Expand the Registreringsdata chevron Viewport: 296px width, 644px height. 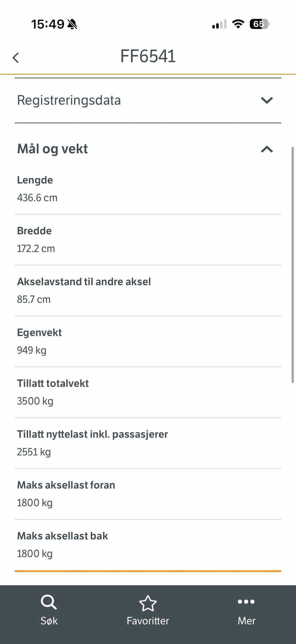(267, 100)
